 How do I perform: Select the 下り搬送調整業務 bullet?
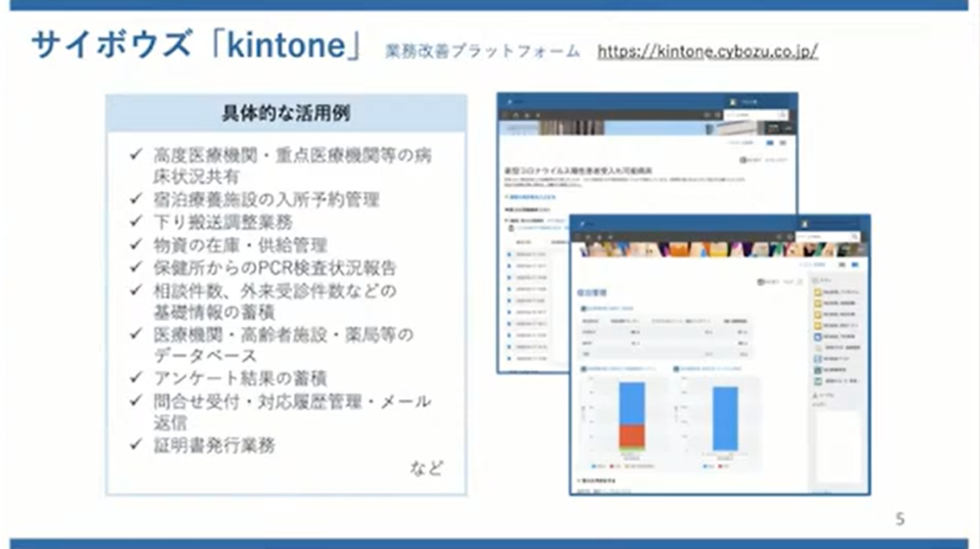[223, 222]
